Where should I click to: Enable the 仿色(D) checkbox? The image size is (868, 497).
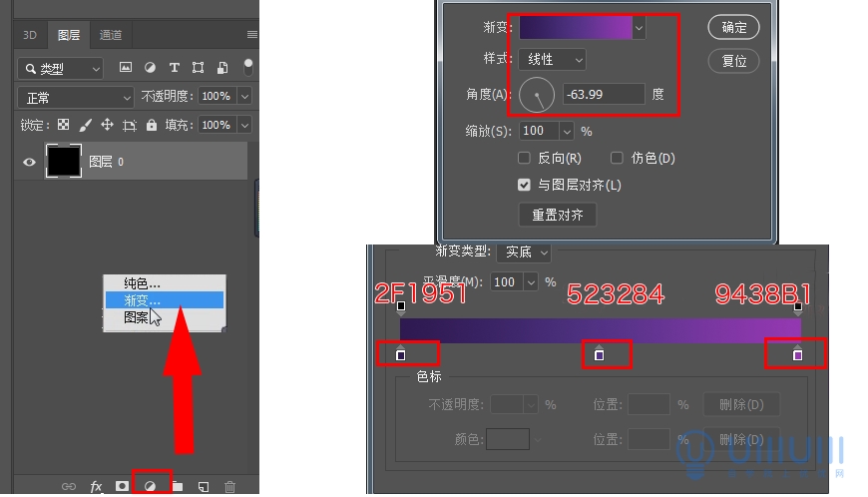pos(617,159)
